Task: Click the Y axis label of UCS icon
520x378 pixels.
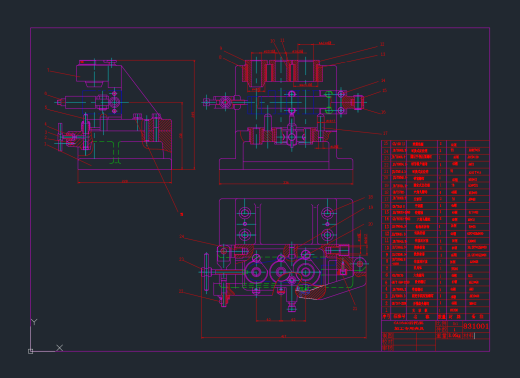Action: 34,322
